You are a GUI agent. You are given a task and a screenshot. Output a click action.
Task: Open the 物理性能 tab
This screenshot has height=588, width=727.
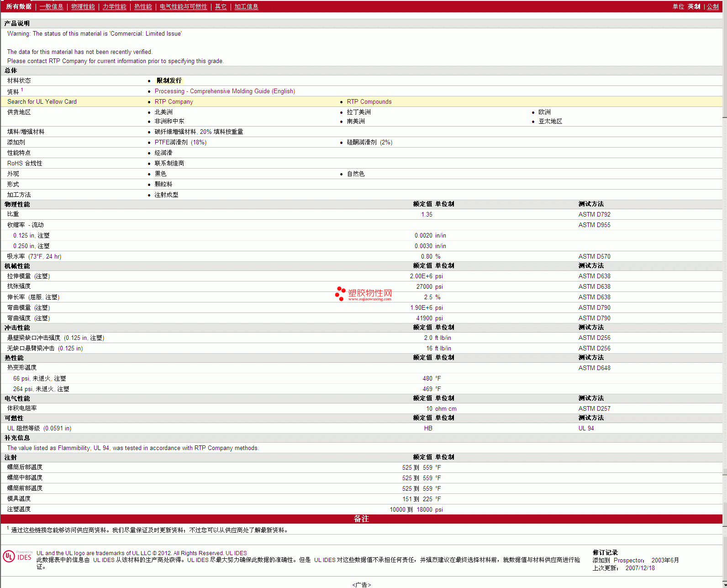pos(83,6)
